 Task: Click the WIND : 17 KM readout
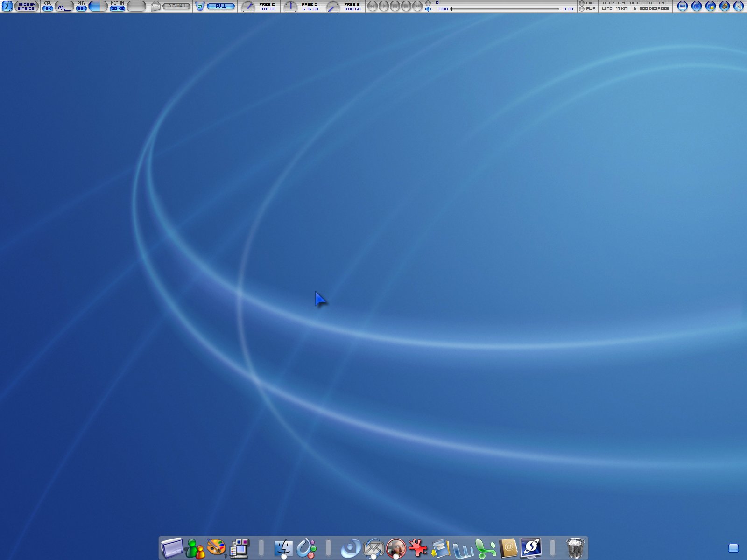coord(615,9)
